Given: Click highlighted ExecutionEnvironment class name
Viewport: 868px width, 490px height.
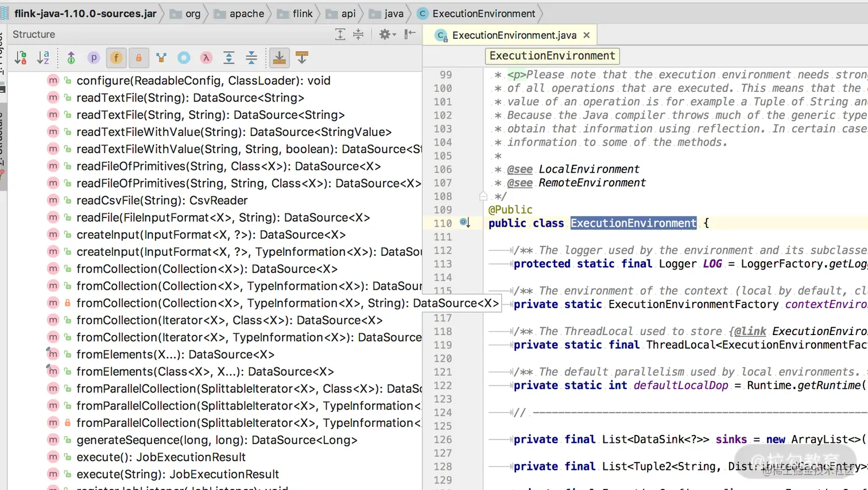Looking at the screenshot, I should click(633, 223).
